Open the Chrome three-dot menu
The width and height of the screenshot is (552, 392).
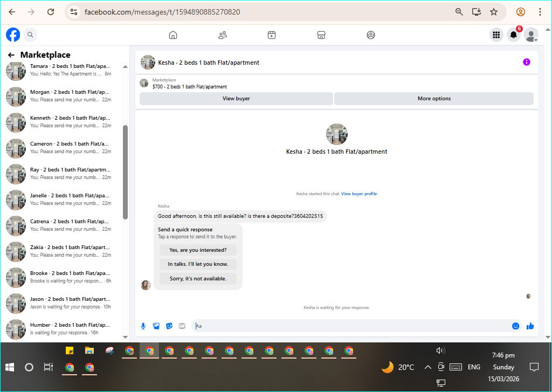click(x=540, y=12)
